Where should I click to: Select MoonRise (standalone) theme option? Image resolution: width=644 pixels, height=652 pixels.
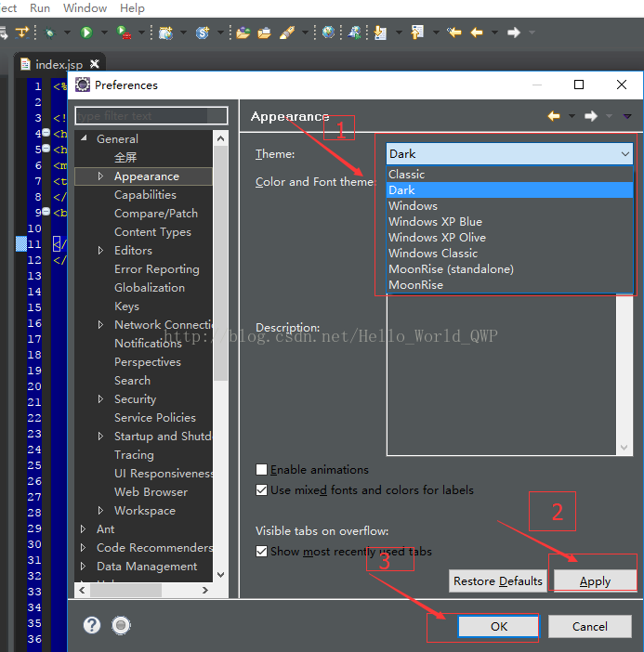[x=509, y=269]
